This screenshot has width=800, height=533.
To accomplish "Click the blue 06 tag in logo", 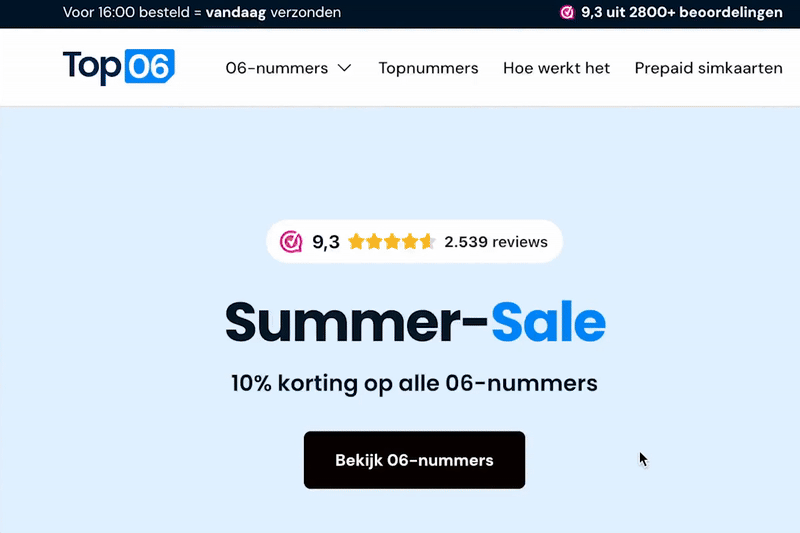I will point(149,66).
